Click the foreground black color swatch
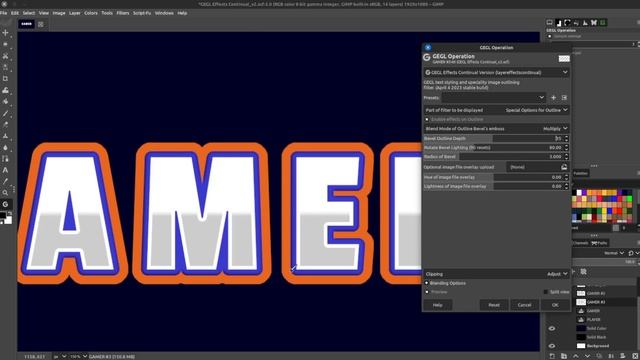The image size is (640, 360). click(2, 215)
